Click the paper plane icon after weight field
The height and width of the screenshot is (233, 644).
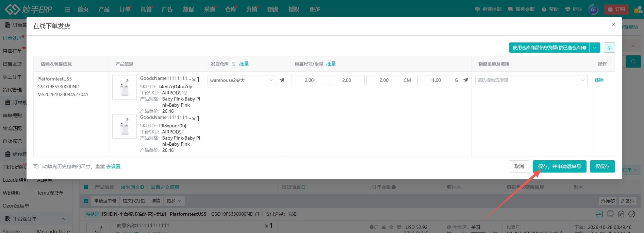465,80
